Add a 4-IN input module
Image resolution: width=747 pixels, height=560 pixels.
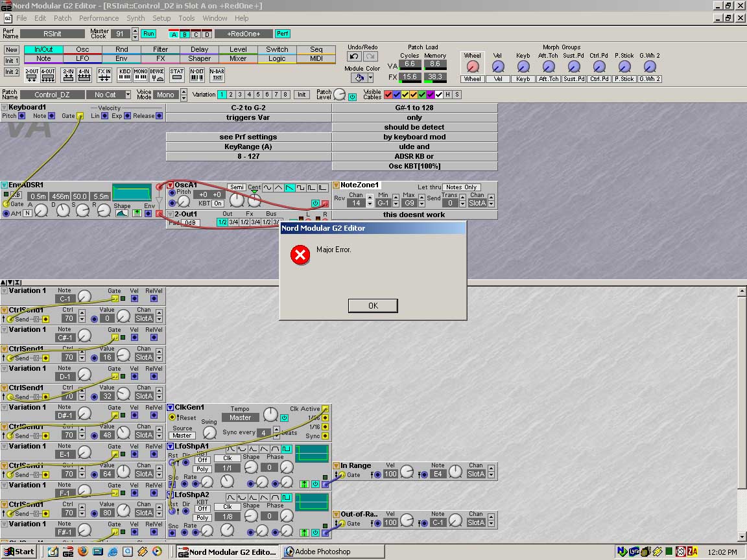pyautogui.click(x=84, y=75)
